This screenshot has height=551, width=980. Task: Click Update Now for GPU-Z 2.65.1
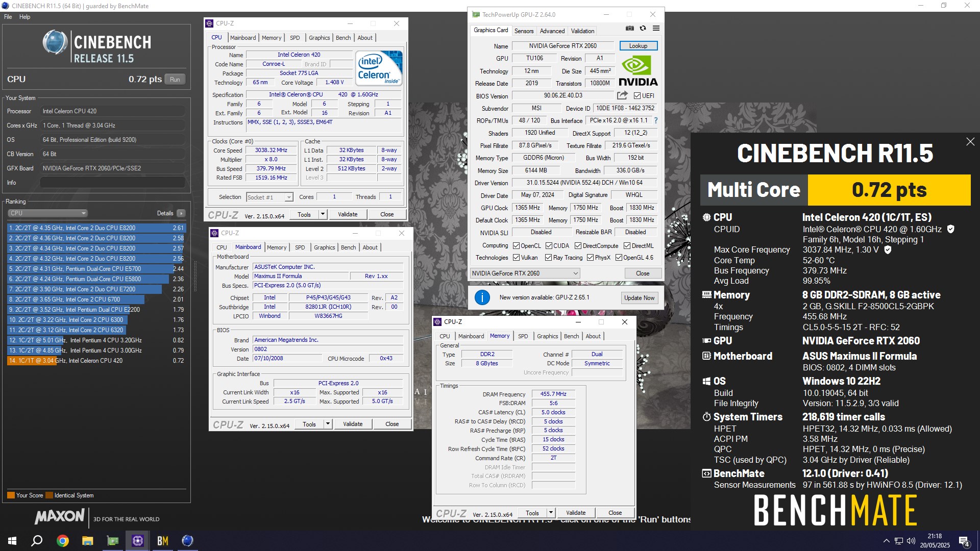tap(639, 298)
